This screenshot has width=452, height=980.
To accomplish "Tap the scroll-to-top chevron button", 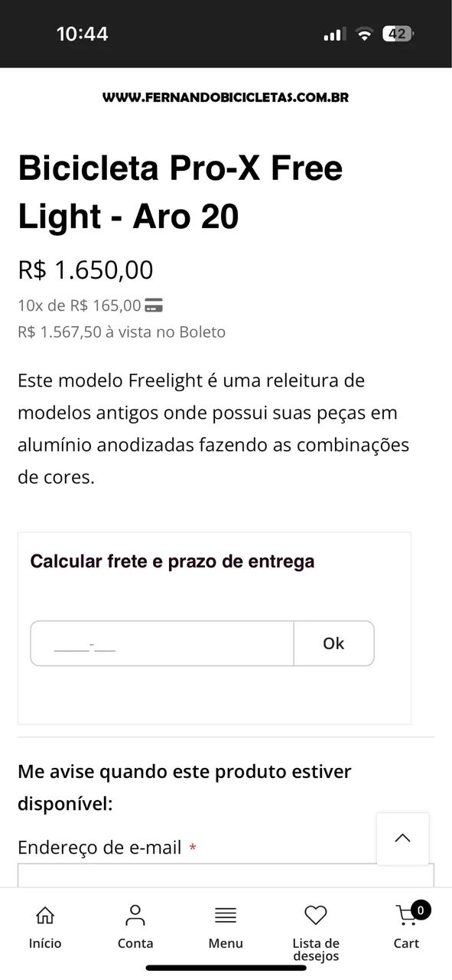I will (403, 838).
